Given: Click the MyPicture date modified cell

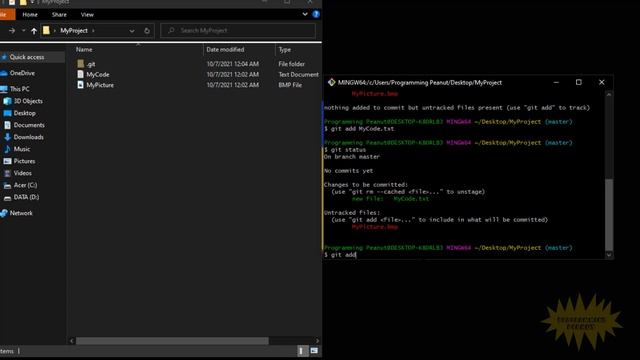Looking at the screenshot, I should pos(233,85).
